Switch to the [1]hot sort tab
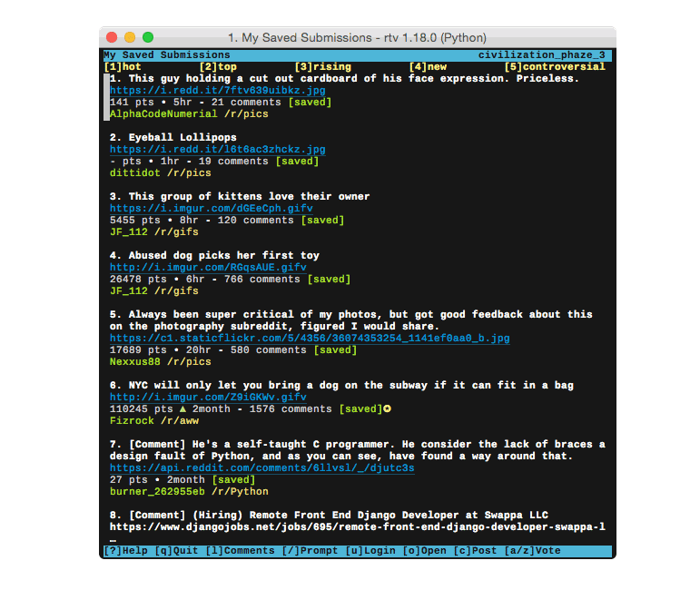The height and width of the screenshot is (590, 700). click(123, 67)
